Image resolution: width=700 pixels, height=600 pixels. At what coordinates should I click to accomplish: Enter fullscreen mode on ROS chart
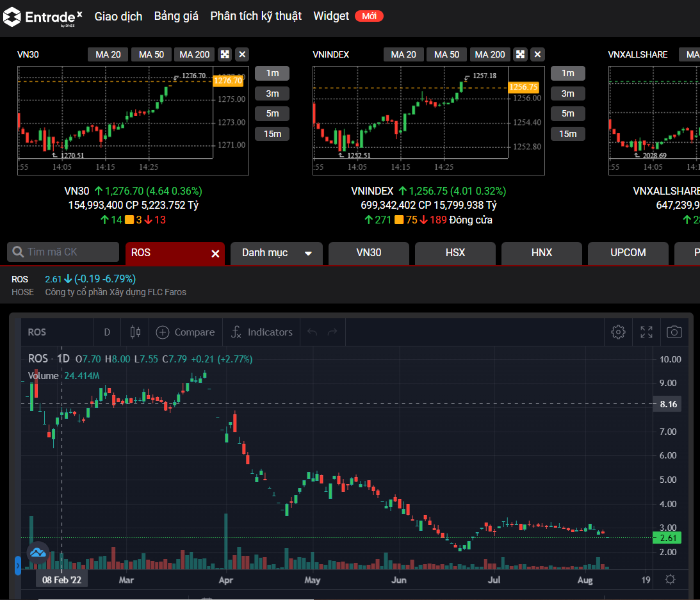click(646, 332)
